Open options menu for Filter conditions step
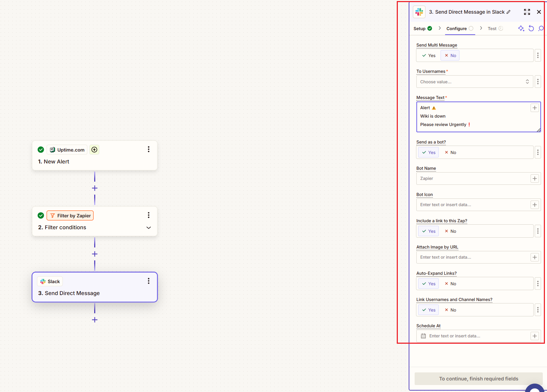Image resolution: width=547 pixels, height=392 pixels. tap(148, 215)
